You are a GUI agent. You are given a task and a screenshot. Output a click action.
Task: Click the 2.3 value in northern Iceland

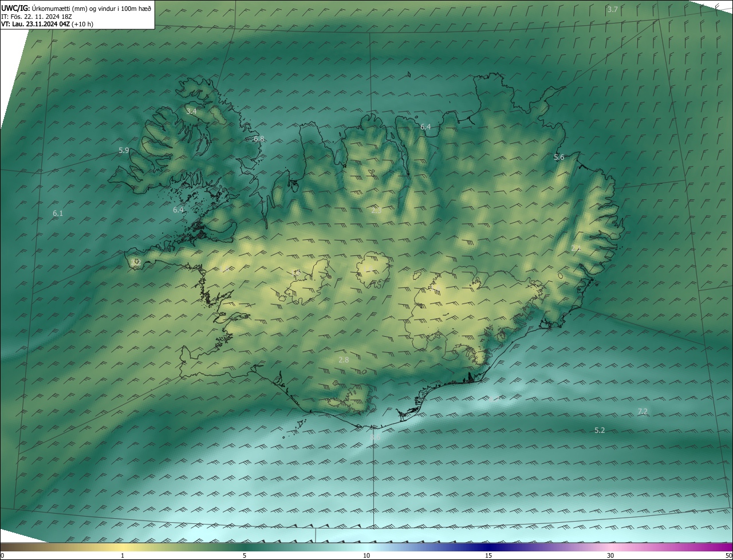click(x=376, y=211)
